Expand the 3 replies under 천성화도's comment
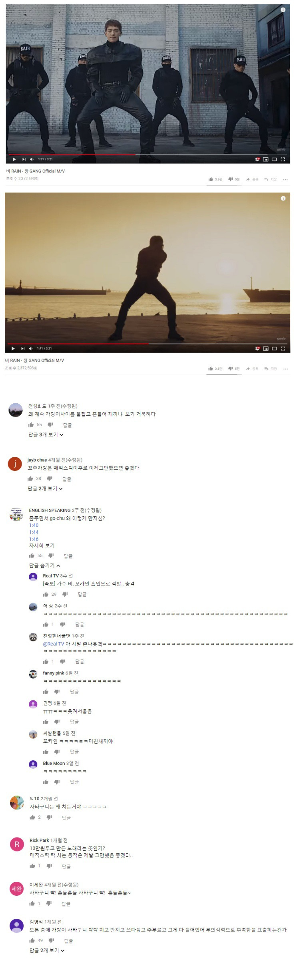 pyautogui.click(x=46, y=435)
